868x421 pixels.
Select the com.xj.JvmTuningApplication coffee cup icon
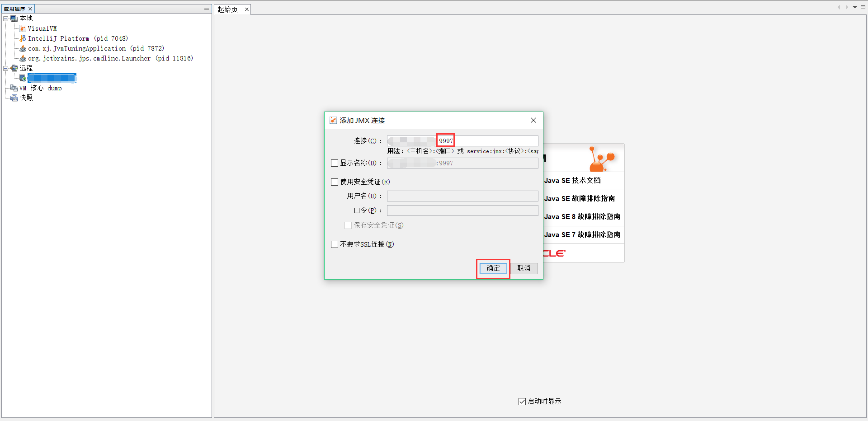point(22,48)
